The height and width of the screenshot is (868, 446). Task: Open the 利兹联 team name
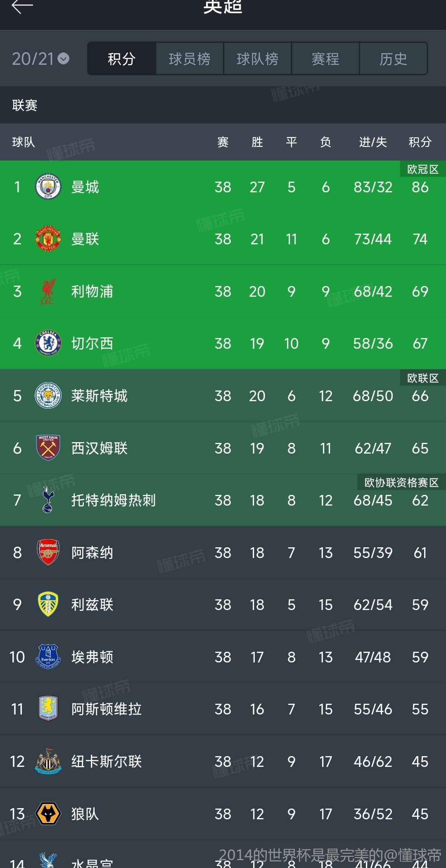[92, 605]
